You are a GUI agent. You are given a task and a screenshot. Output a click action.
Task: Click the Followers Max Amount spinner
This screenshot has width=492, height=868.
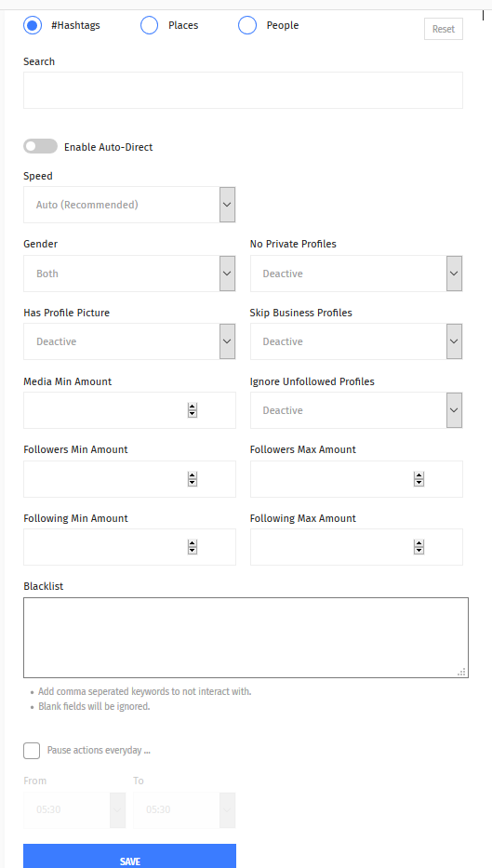(x=419, y=479)
